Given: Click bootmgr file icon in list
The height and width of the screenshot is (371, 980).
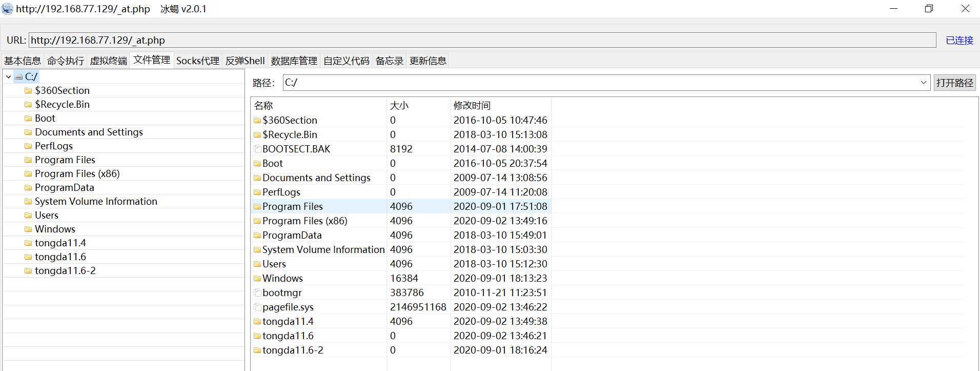Looking at the screenshot, I should pos(257,293).
